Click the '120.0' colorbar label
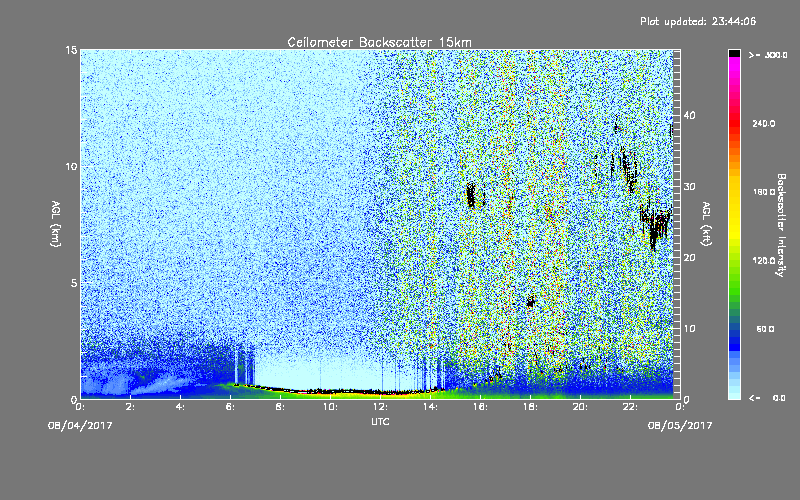The width and height of the screenshot is (800, 500). tap(764, 260)
